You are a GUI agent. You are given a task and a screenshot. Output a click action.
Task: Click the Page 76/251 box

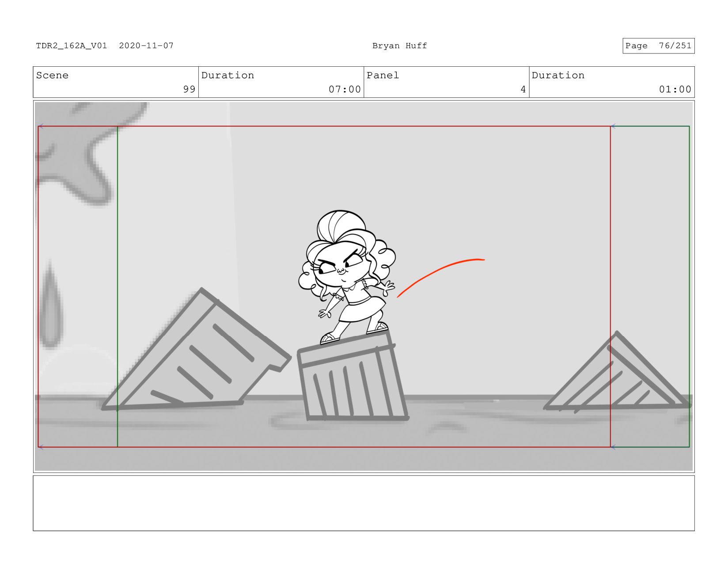pos(658,46)
